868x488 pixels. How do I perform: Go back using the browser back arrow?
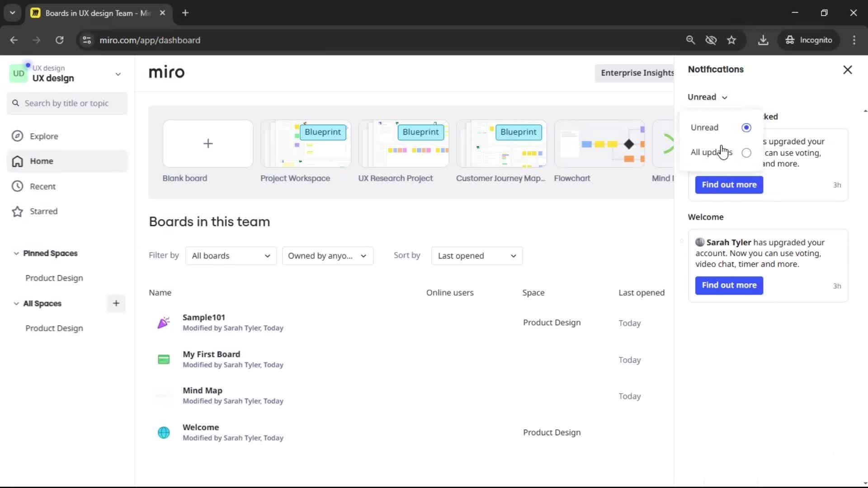14,40
